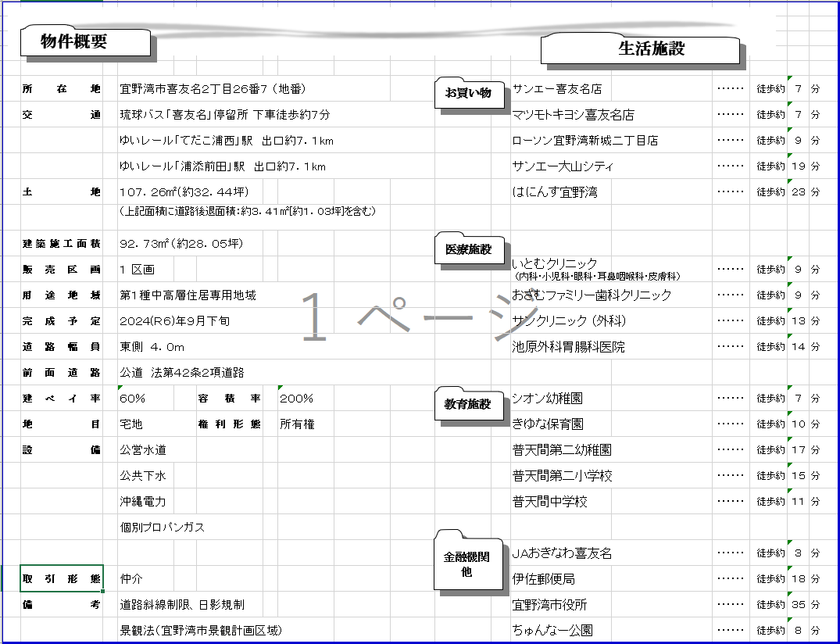Viewport: 840px width, 644px height.
Task: Select the 物件概要 title shape
Action: coord(84,42)
